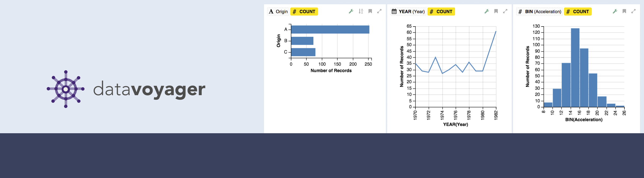This screenshot has width=644, height=178.
Task: Bookmark the Origin count bar chart
Action: click(x=370, y=11)
